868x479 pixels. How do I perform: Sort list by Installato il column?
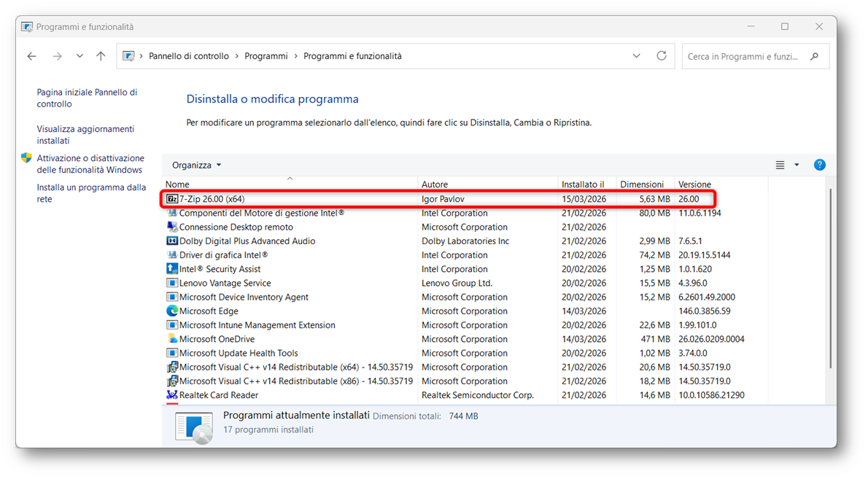(582, 184)
